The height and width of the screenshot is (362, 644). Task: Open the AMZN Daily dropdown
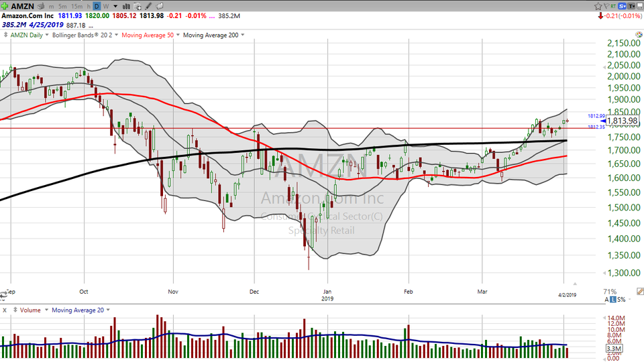coord(47,35)
